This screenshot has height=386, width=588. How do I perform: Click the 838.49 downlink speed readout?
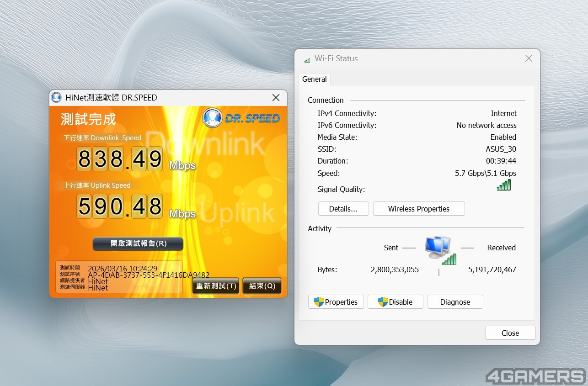tap(119, 159)
